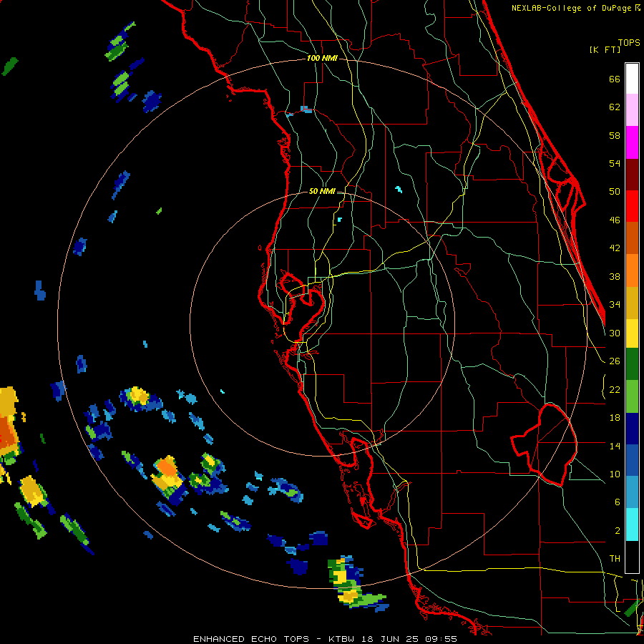The width and height of the screenshot is (644, 644).
Task: Click the dark orange legend swatch
Action: pos(632,238)
